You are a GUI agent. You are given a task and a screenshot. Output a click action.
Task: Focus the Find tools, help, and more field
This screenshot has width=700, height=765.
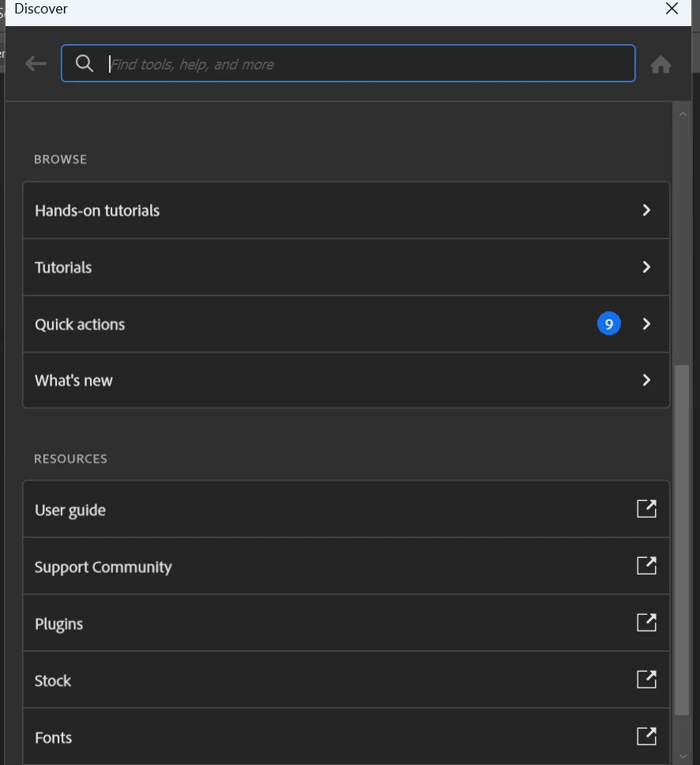point(367,64)
